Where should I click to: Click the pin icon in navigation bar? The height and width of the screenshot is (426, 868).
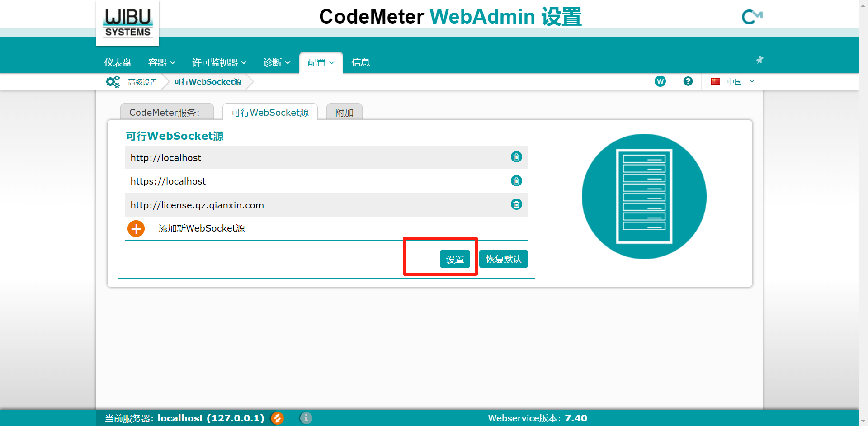759,60
